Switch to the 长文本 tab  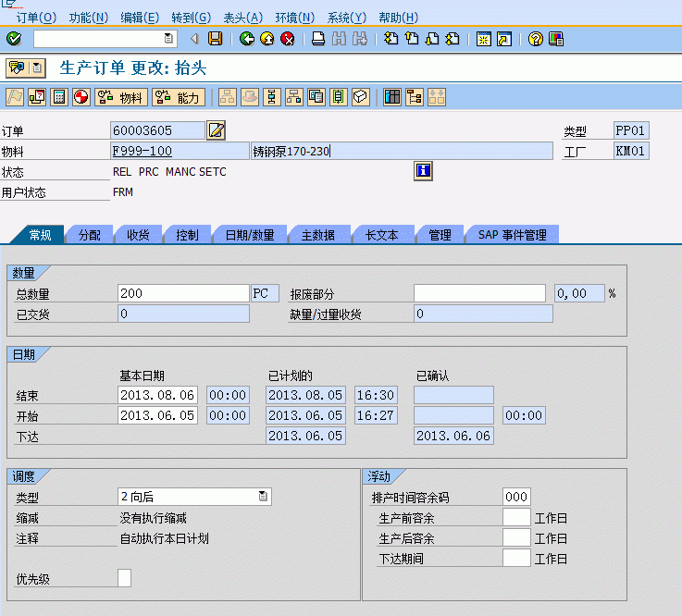pos(382,235)
